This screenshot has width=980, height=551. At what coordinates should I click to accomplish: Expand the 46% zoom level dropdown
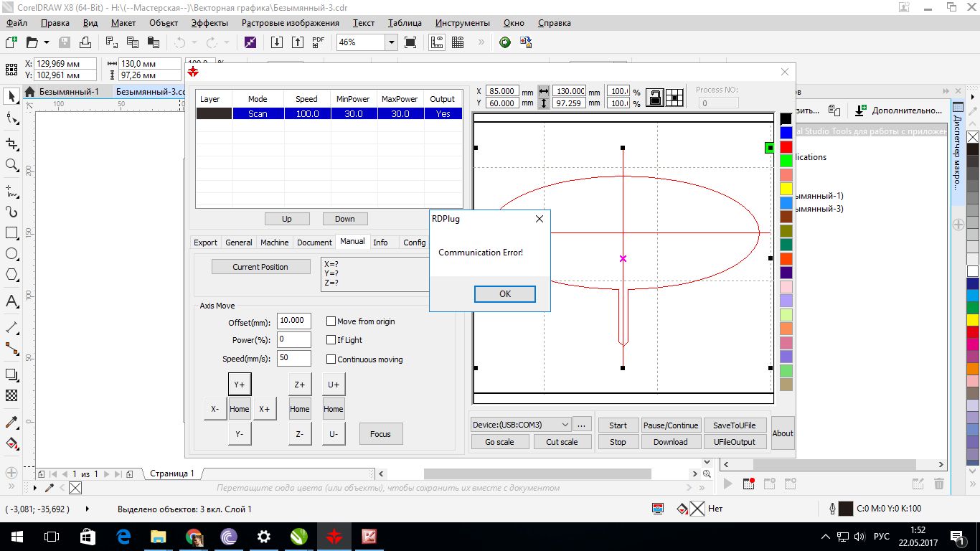tap(391, 42)
